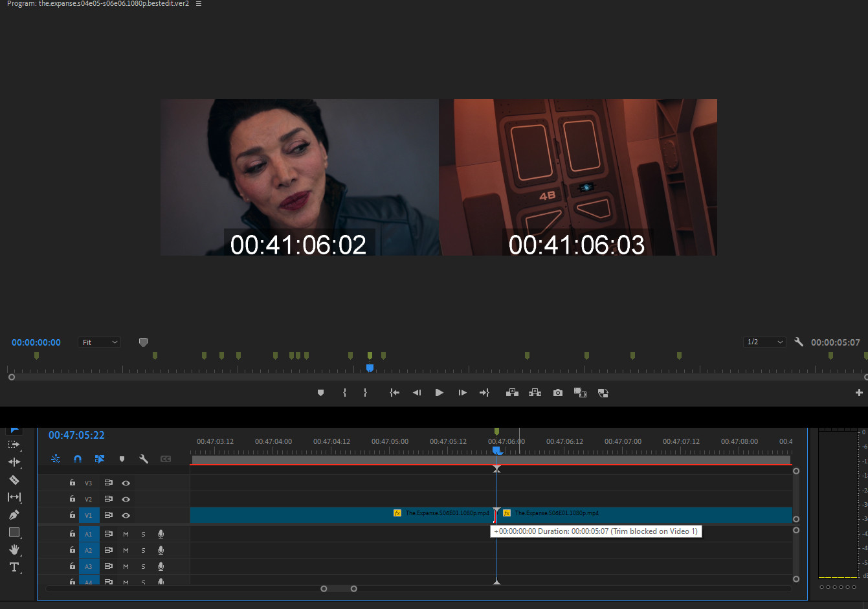868x609 pixels.
Task: Click the timeline timecode 00:47:05:22
Action: [76, 436]
